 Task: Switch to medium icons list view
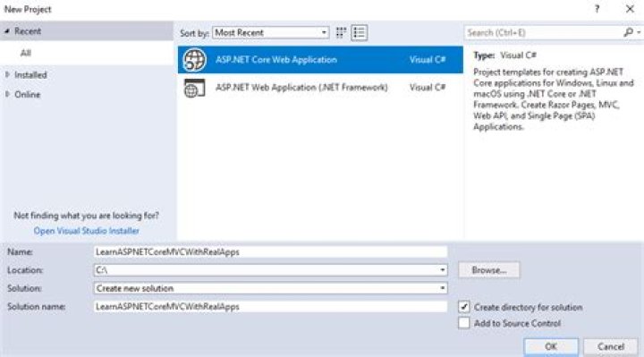(359, 32)
